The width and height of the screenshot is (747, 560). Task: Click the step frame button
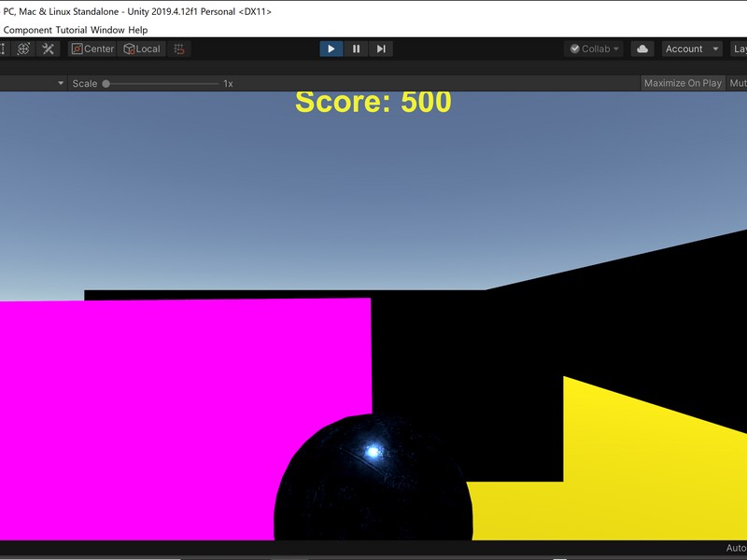tap(381, 49)
